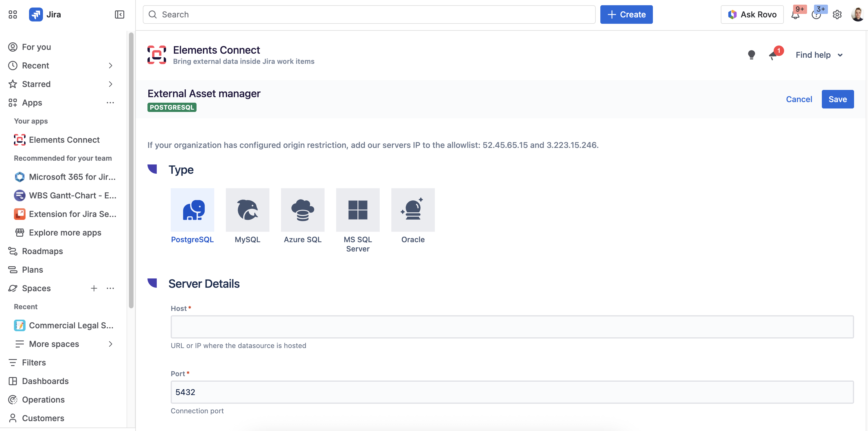Click Explore more apps

(x=65, y=232)
